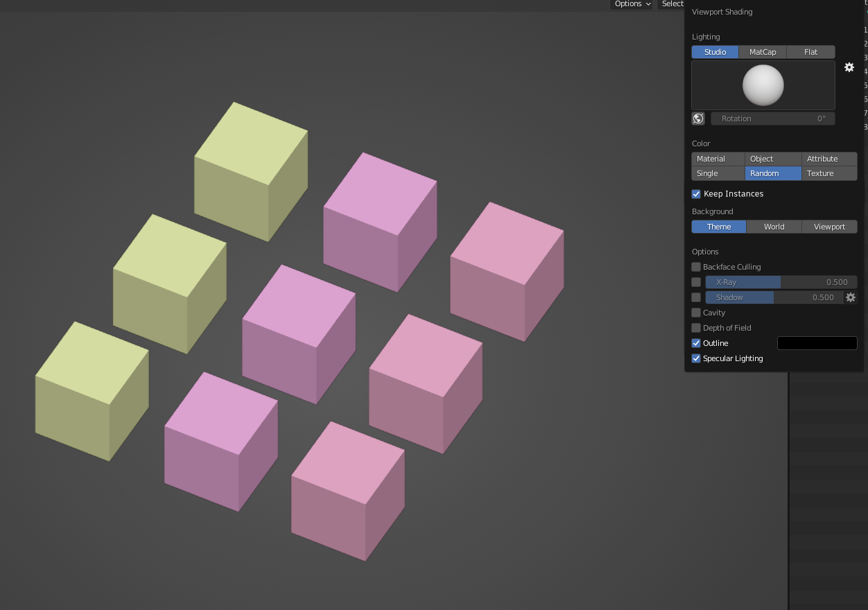Enable the X-Ray checkbox
868x610 pixels.
click(696, 282)
